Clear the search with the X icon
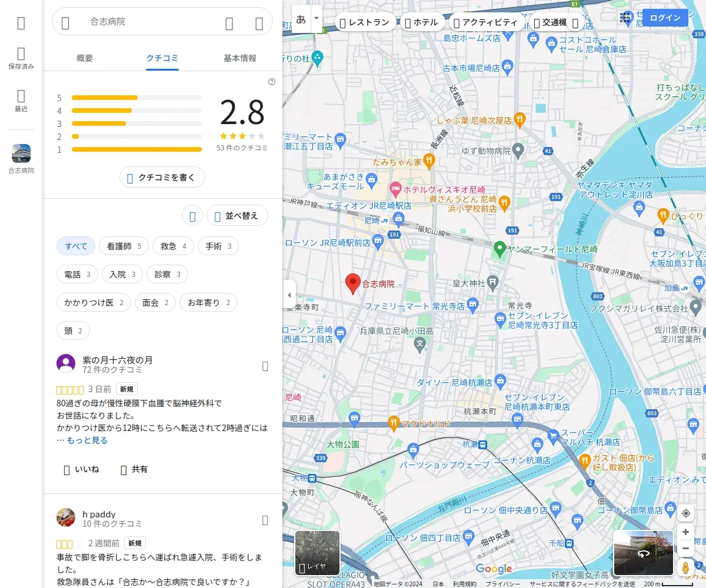The height and width of the screenshot is (588, 706). [259, 23]
